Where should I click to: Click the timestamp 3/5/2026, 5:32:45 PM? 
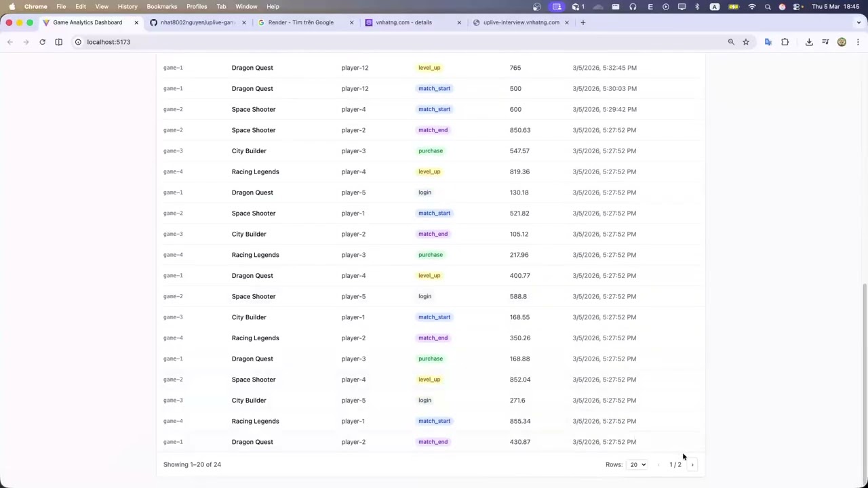(x=604, y=68)
